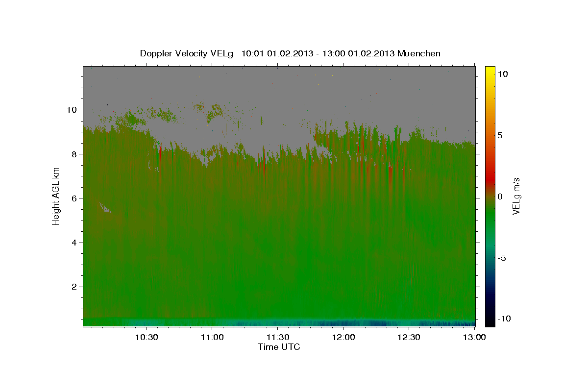Click the height tick label 6
The height and width of the screenshot is (392, 588).
click(x=74, y=198)
